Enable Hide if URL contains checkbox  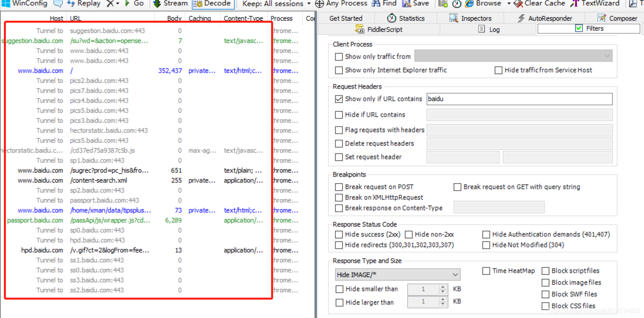[339, 115]
